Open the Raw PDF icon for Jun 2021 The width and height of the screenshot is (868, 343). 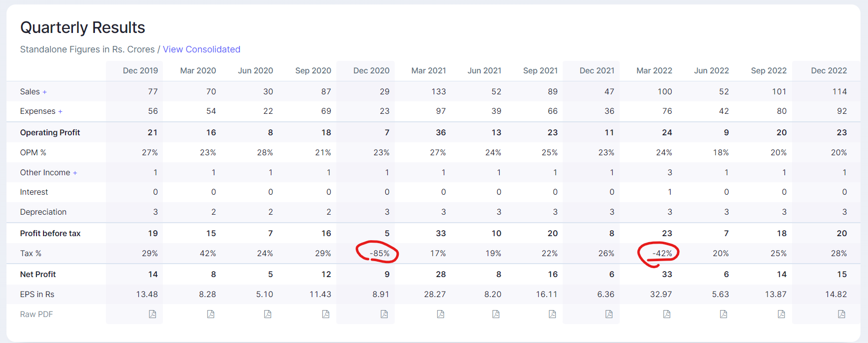496,314
